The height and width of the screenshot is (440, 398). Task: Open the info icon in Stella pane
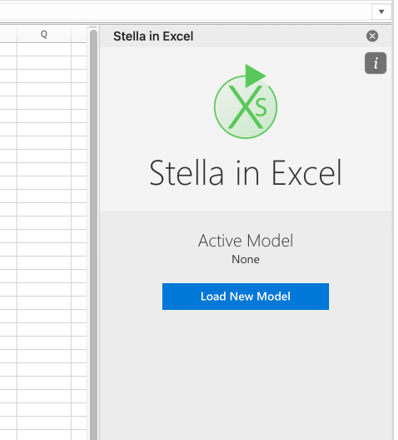pos(375,63)
